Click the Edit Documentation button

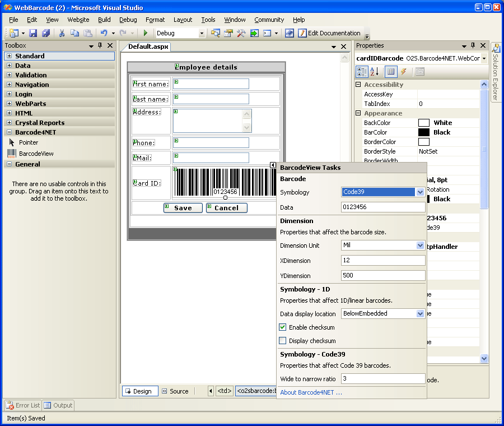tap(329, 33)
